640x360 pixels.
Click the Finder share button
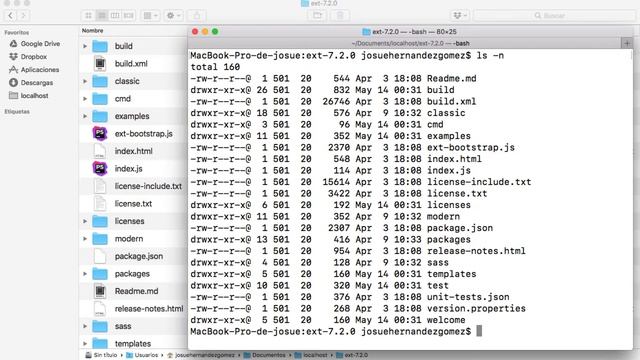pos(197,16)
